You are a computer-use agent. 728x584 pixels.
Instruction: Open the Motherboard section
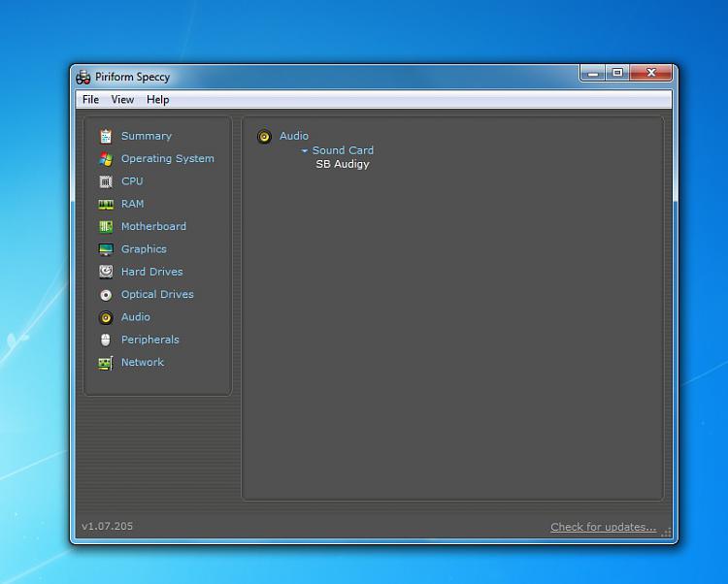tap(153, 226)
